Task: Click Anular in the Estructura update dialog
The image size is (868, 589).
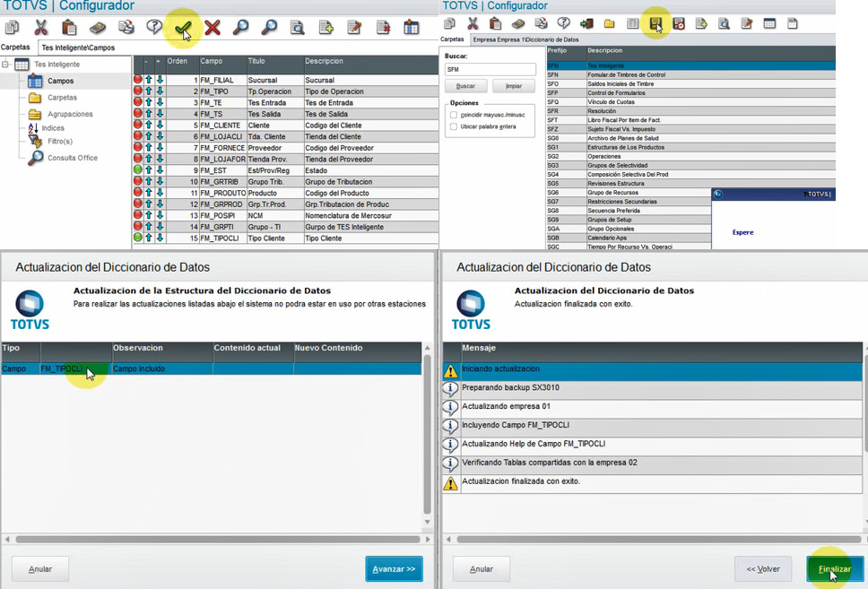Action: (39, 568)
